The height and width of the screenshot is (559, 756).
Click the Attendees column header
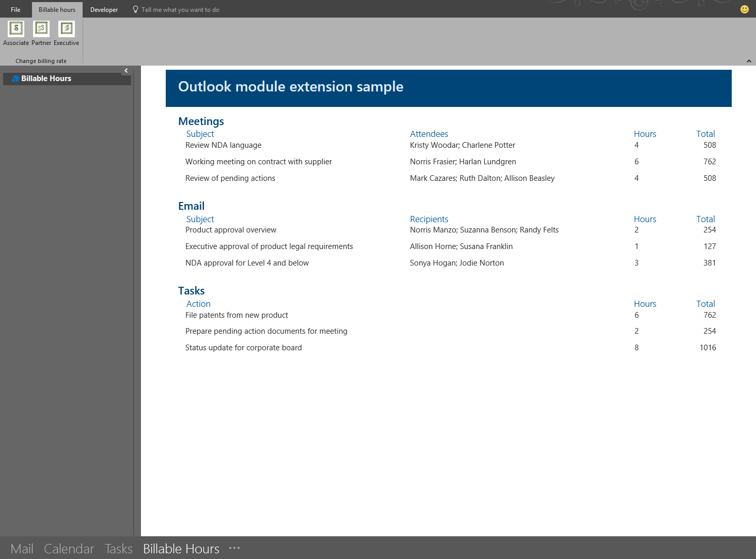429,134
